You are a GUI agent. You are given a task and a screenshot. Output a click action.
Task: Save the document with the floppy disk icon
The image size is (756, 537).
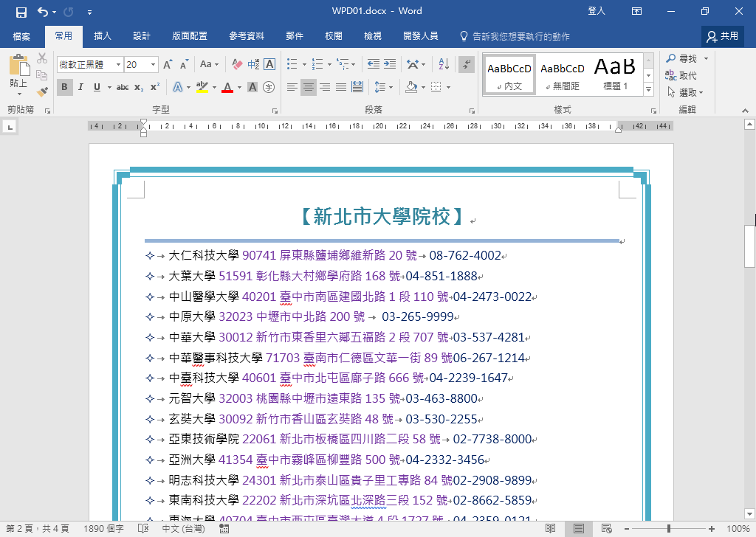coord(21,12)
